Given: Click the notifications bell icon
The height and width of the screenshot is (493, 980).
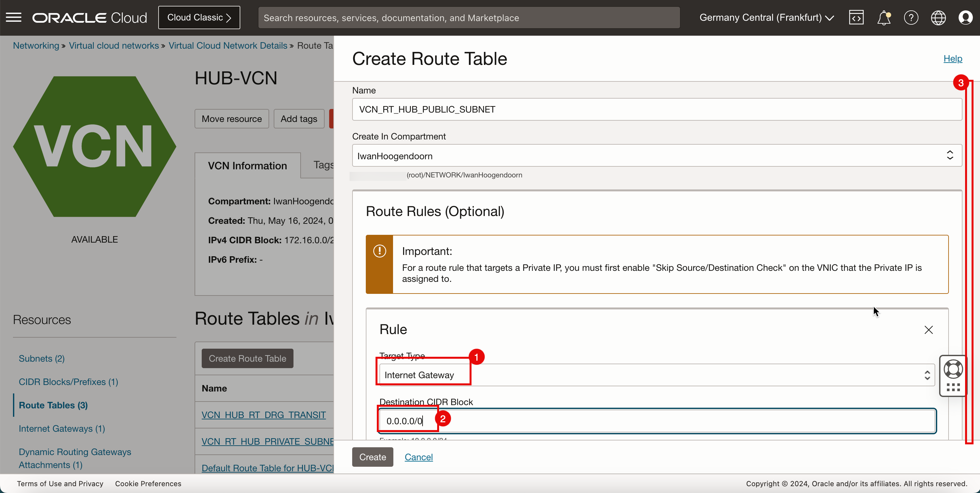Looking at the screenshot, I should click(x=884, y=18).
